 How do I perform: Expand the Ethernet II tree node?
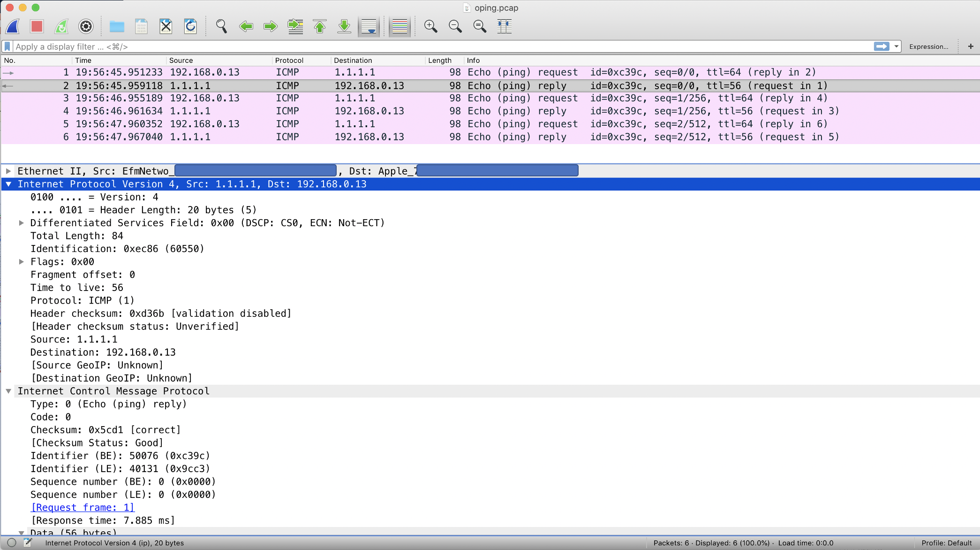coord(8,171)
